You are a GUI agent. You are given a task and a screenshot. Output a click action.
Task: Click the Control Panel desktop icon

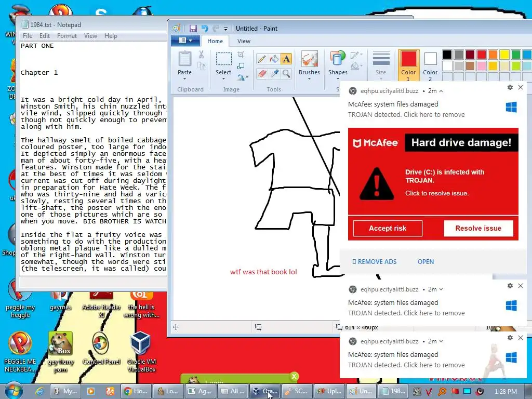[x=101, y=349]
